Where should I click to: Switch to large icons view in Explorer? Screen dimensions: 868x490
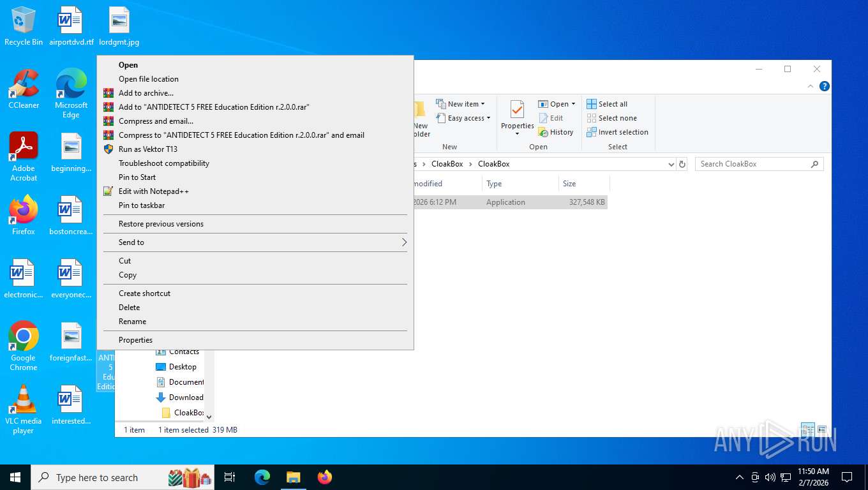point(822,429)
